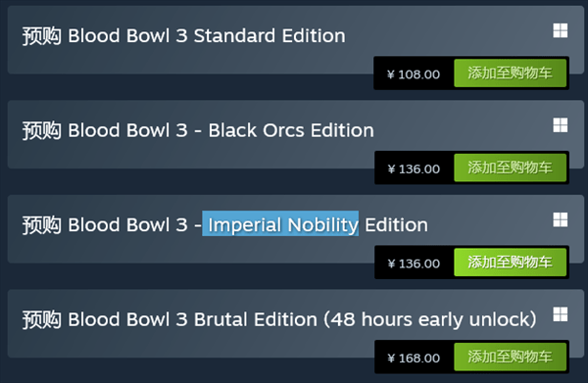588x383 pixels.
Task: Click Windows icon on Standard Edition row
Action: pos(561,30)
